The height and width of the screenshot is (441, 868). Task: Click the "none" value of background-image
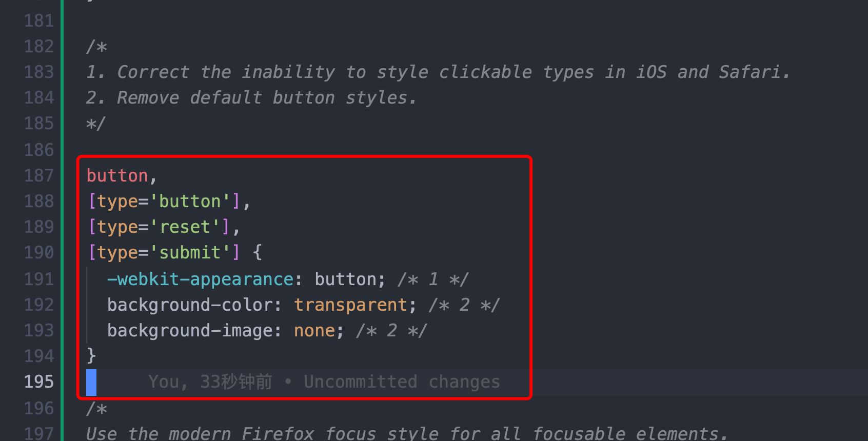click(314, 331)
